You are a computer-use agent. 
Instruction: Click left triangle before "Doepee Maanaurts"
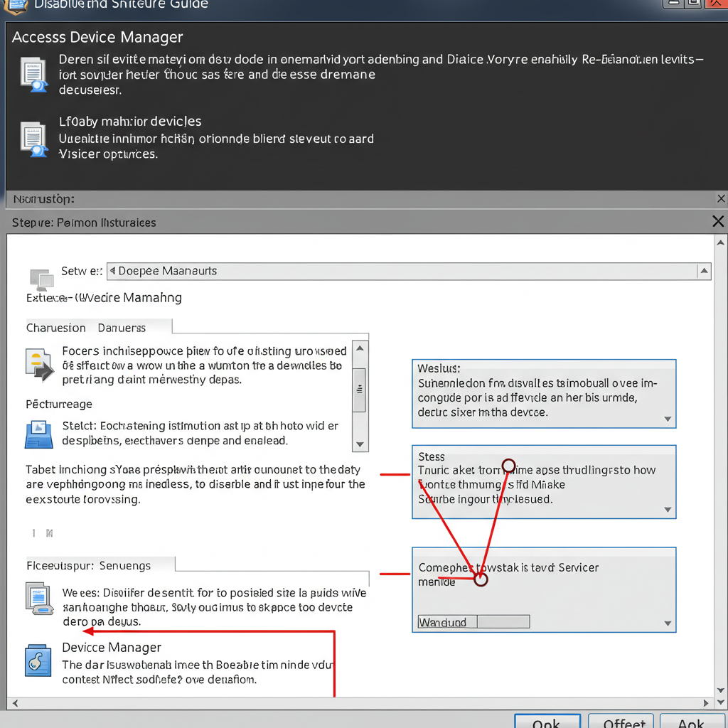coord(112,271)
